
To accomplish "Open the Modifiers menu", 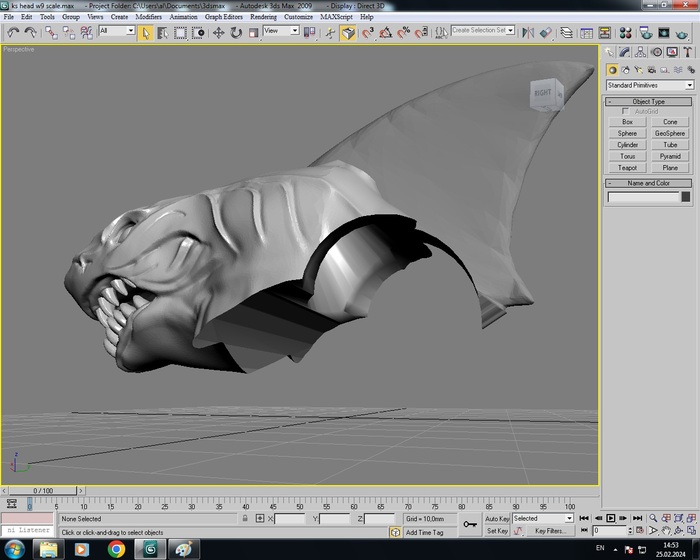I will [x=148, y=17].
